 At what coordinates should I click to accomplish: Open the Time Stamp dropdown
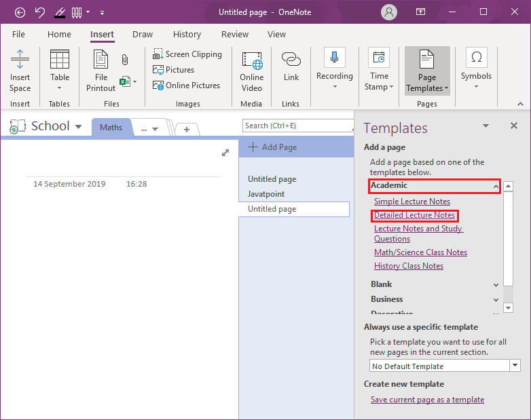coord(392,87)
